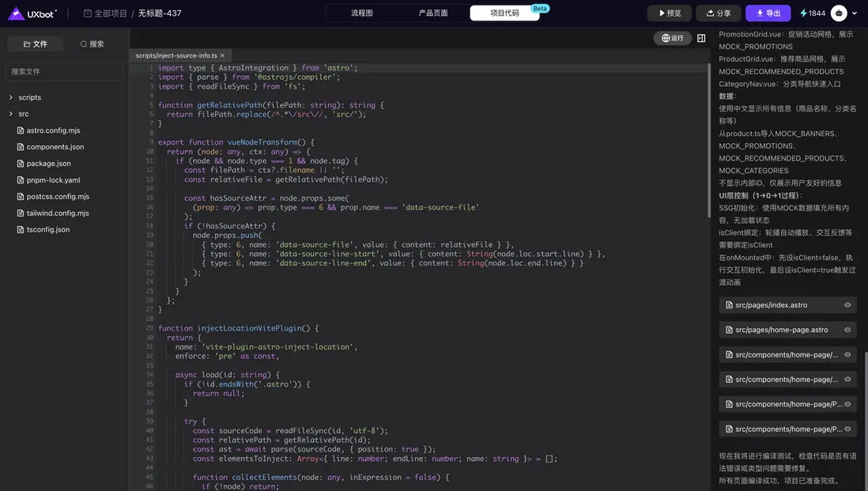Click the 导出 export button
This screenshot has width=868, height=491.
pyautogui.click(x=768, y=13)
